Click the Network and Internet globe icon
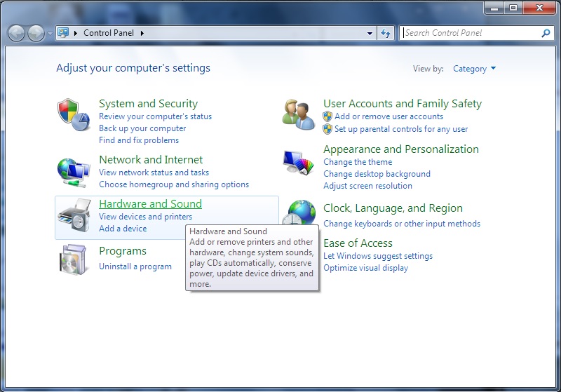This screenshot has width=561, height=392. coord(74,171)
